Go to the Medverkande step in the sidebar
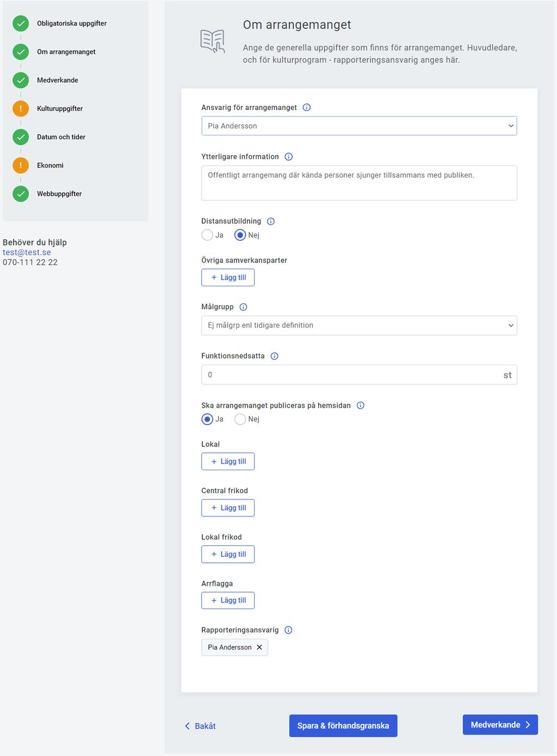 tap(58, 80)
